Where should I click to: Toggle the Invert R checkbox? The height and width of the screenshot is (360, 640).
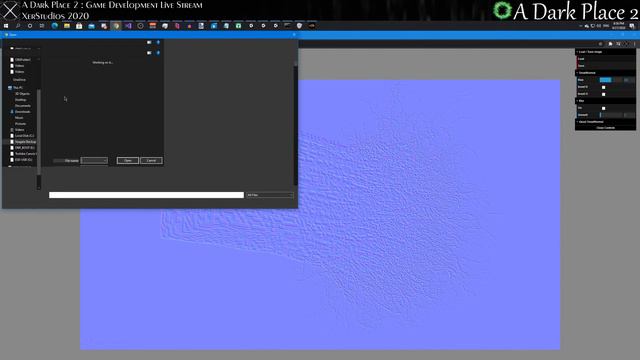(x=603, y=87)
